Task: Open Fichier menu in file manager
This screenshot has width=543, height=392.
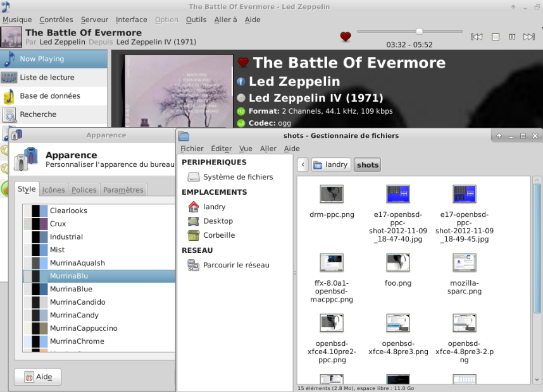Action: pos(192,149)
